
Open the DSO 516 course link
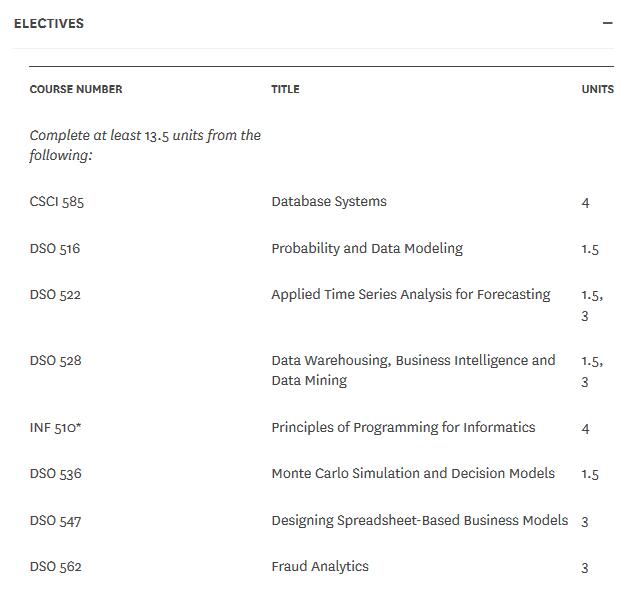click(x=55, y=249)
